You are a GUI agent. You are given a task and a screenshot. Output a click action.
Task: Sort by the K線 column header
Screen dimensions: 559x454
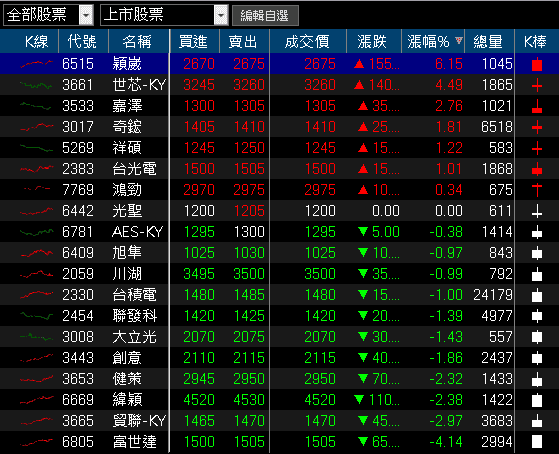[36, 42]
